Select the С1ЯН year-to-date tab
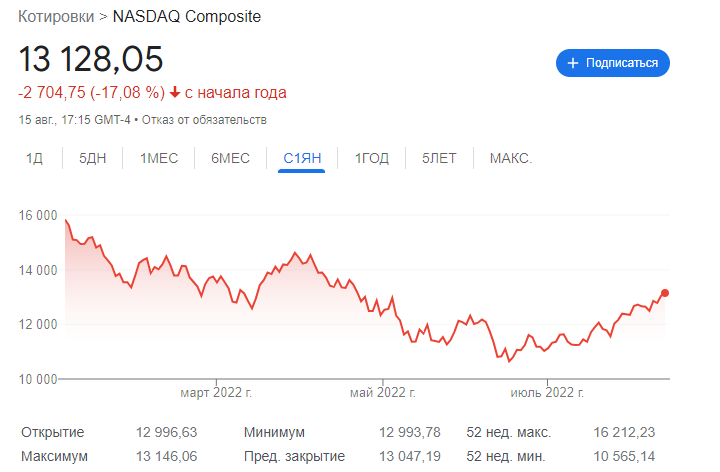Viewport: 720px width, 472px height. coord(302,158)
